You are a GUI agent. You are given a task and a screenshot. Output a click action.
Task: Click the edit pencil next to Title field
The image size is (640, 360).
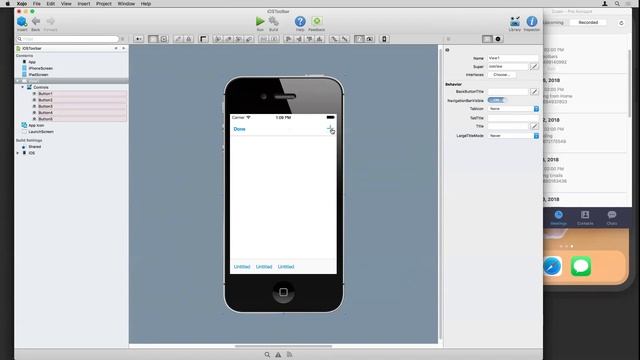tap(534, 127)
